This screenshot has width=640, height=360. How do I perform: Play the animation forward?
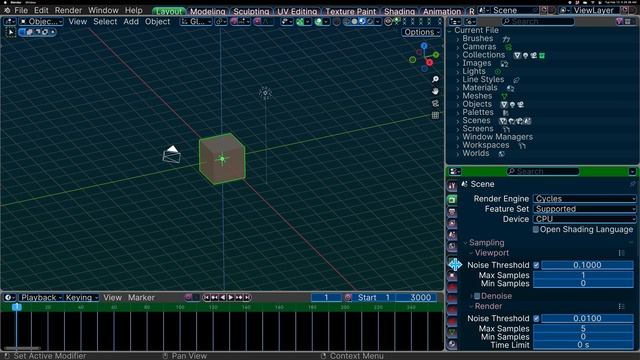point(231,298)
